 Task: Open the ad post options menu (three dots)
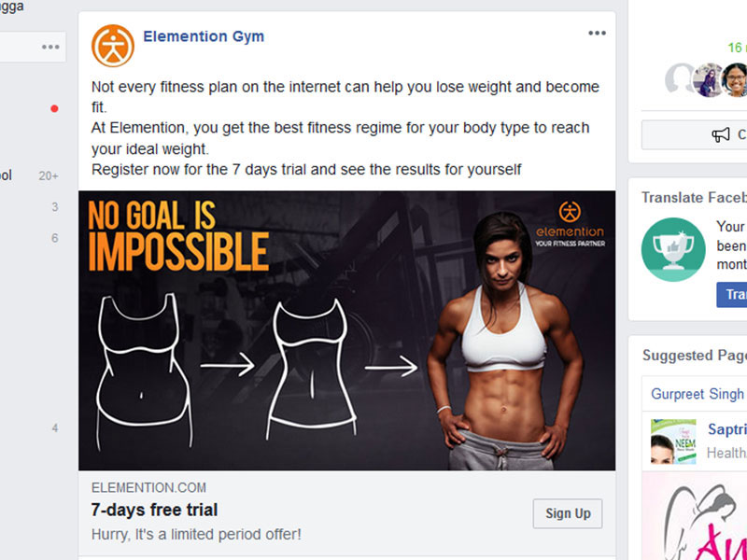tap(597, 33)
